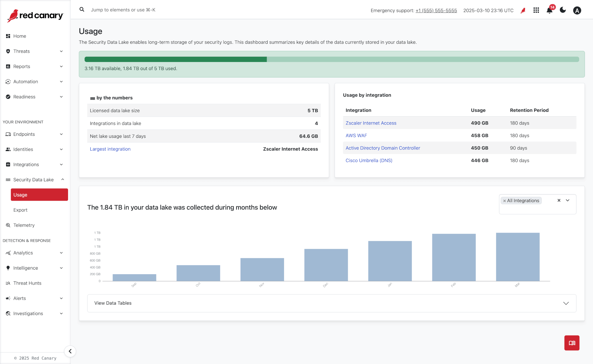593x364 pixels.
Task: Click the Threat Hunts search-list icon
Action: pyautogui.click(x=8, y=283)
